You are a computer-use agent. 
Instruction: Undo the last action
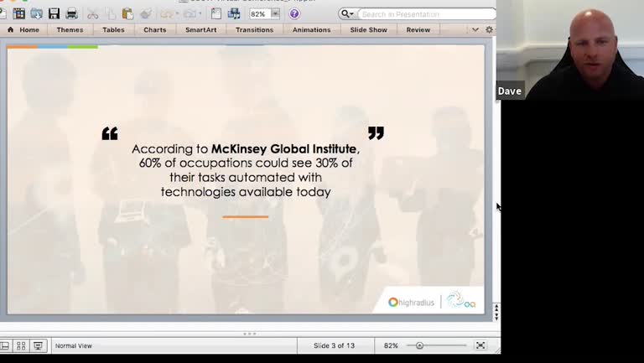click(x=166, y=14)
